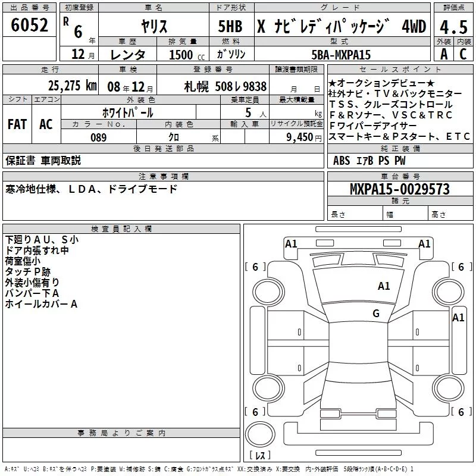Click the exterior grade A cell

tap(444, 54)
